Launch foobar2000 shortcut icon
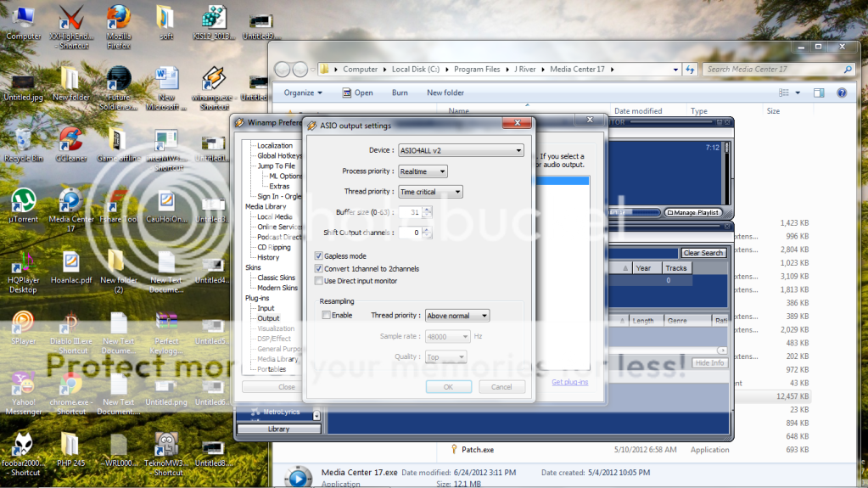The image size is (868, 488). pos(23,454)
